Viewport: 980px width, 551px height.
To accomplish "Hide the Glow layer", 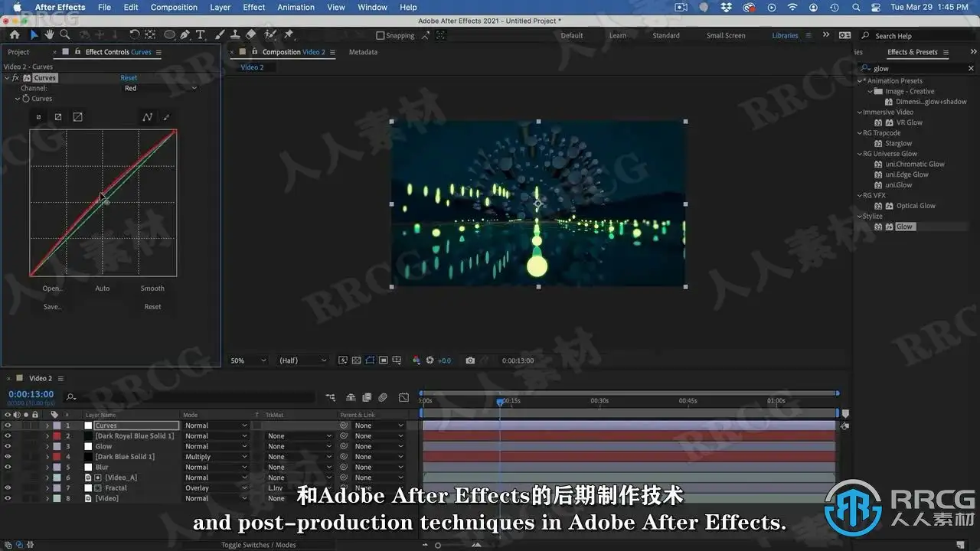I will point(8,446).
